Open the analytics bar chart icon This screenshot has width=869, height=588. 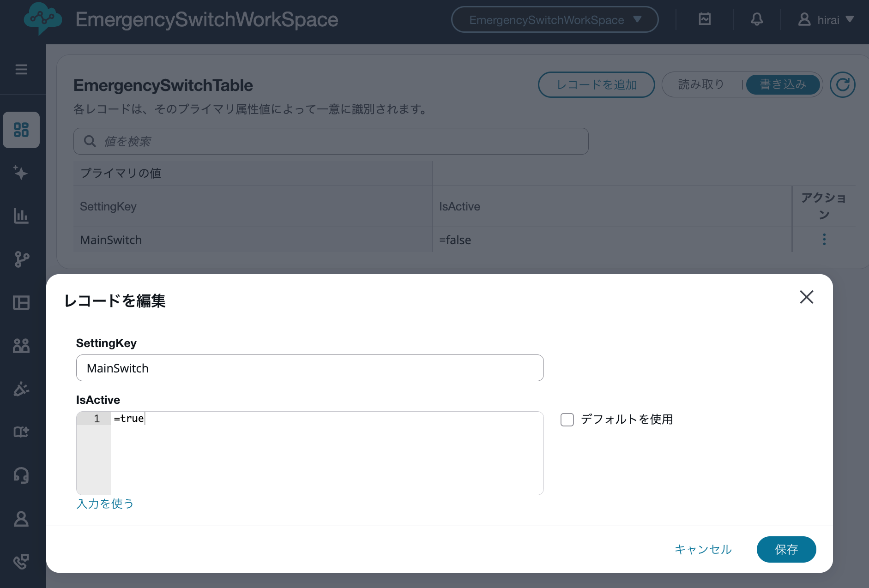pyautogui.click(x=21, y=216)
